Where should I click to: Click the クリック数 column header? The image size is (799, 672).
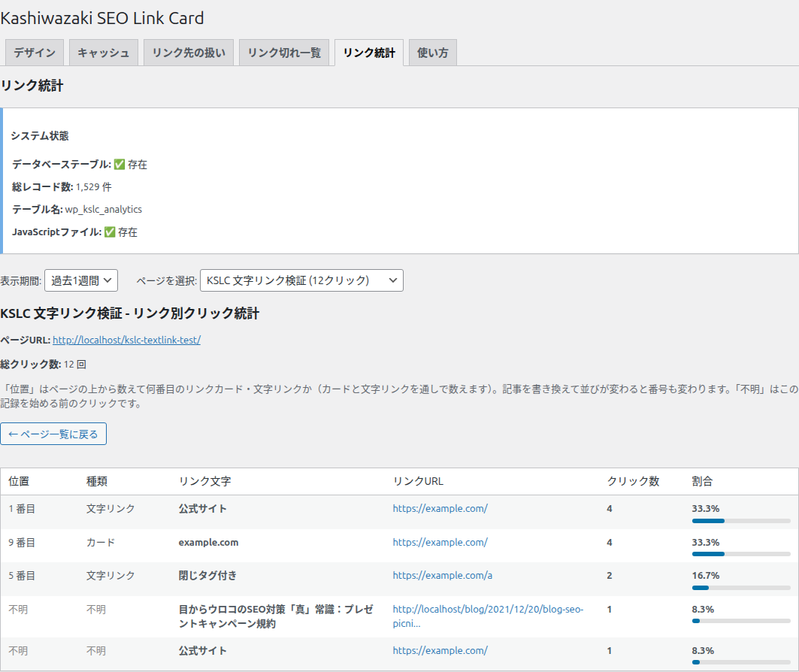pyautogui.click(x=634, y=482)
